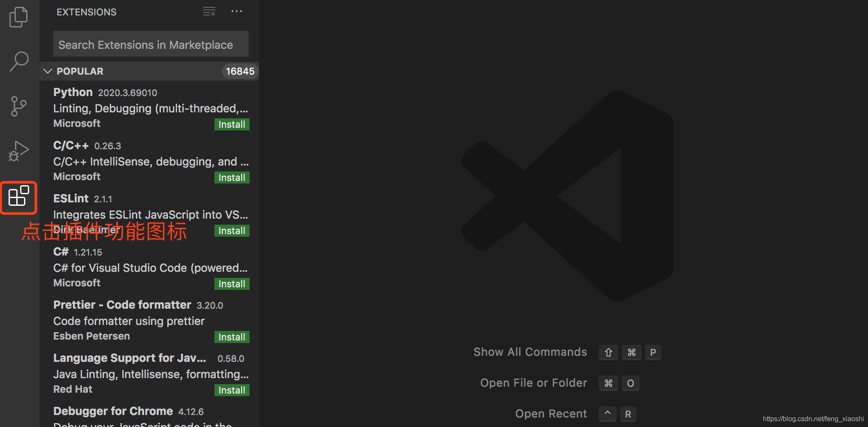Install the Python extension
The height and width of the screenshot is (427, 868).
point(232,124)
